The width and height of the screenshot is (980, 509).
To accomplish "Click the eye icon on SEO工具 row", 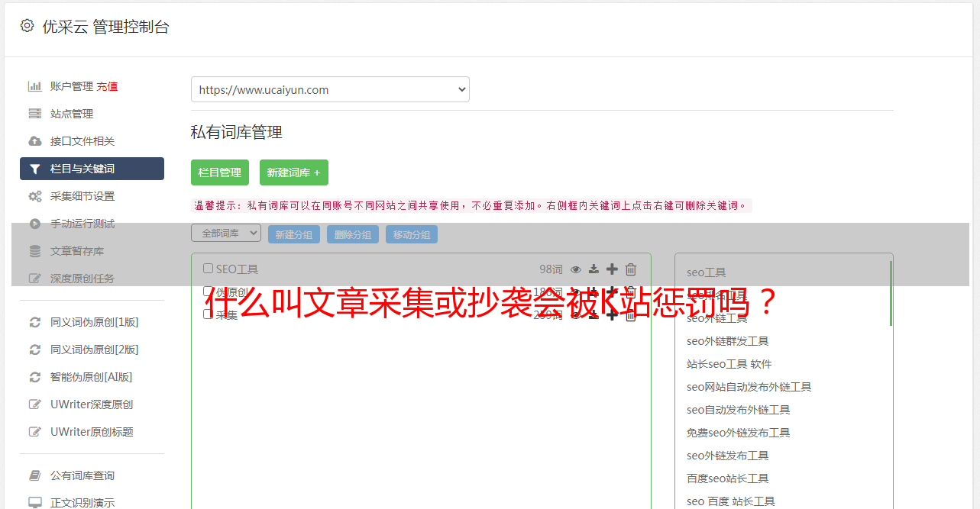I will click(x=576, y=269).
